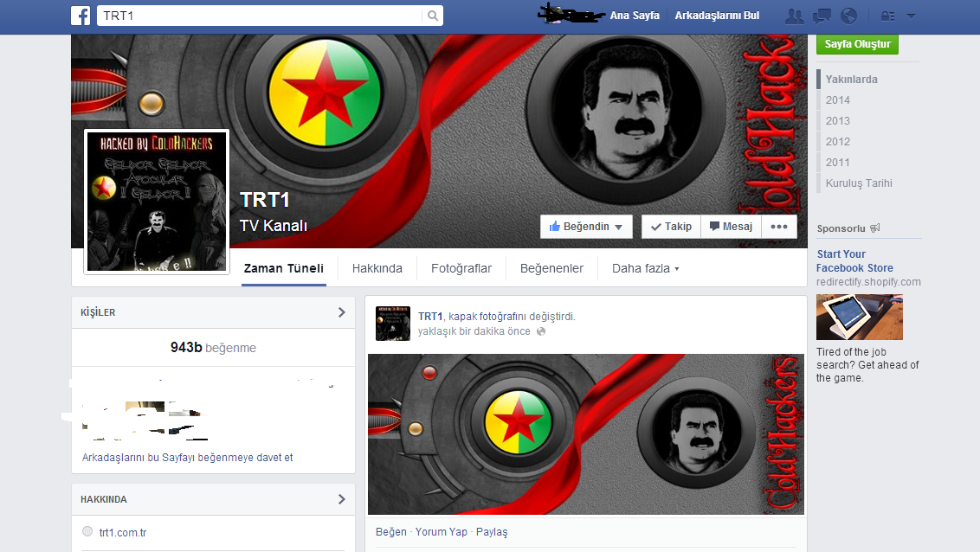Click the search magnifier button
The image size is (980, 552).
[433, 16]
